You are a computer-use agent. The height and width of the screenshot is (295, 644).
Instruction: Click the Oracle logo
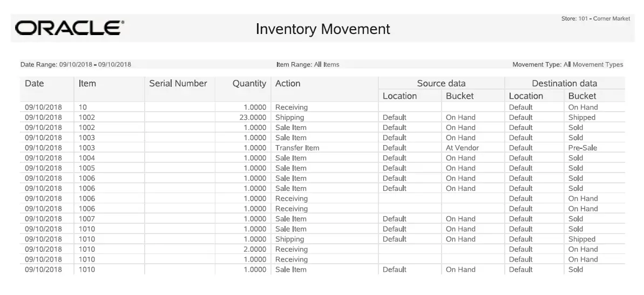click(70, 28)
